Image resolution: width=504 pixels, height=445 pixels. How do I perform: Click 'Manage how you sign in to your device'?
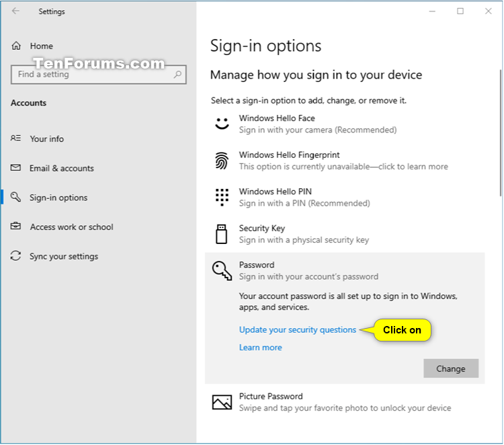316,75
